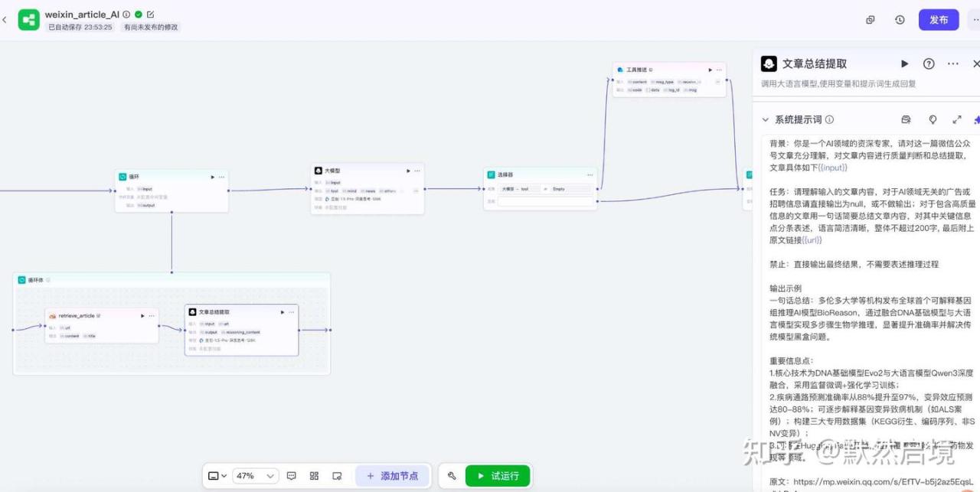Open the 文章总结提取 panel more menu
The width and height of the screenshot is (980, 492).
tap(952, 64)
